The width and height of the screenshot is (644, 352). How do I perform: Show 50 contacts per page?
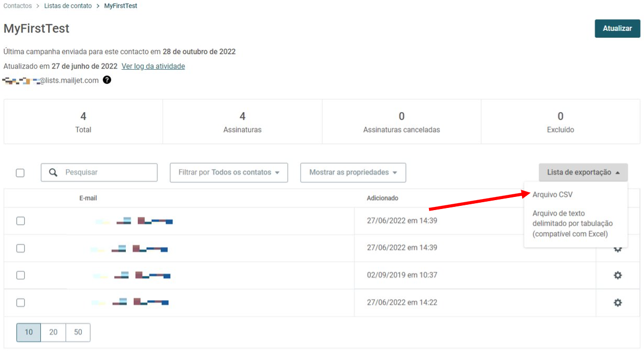click(x=78, y=332)
